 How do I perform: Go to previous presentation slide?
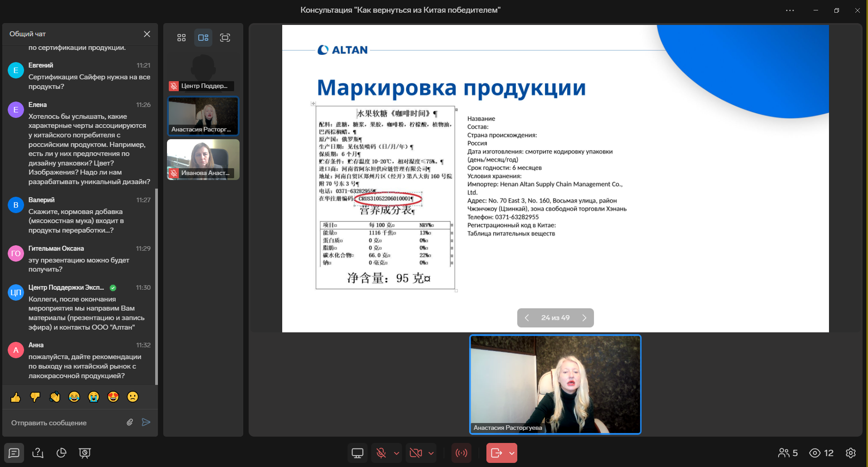[527, 318]
